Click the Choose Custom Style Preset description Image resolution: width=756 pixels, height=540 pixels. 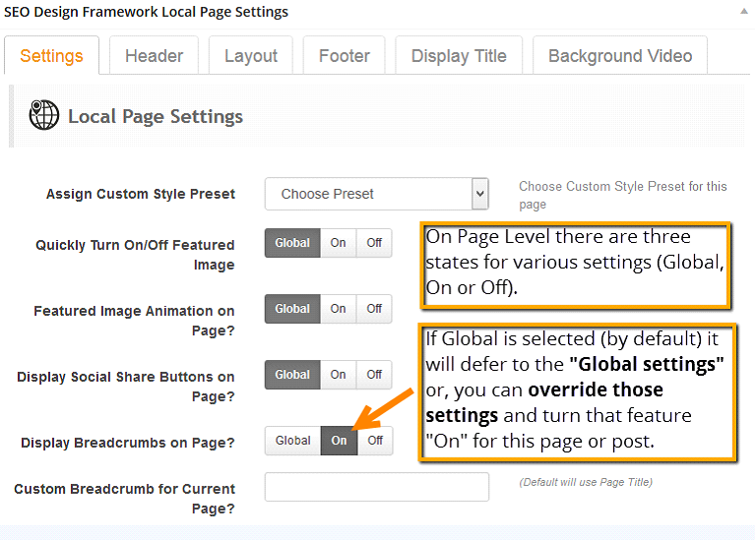622,195
